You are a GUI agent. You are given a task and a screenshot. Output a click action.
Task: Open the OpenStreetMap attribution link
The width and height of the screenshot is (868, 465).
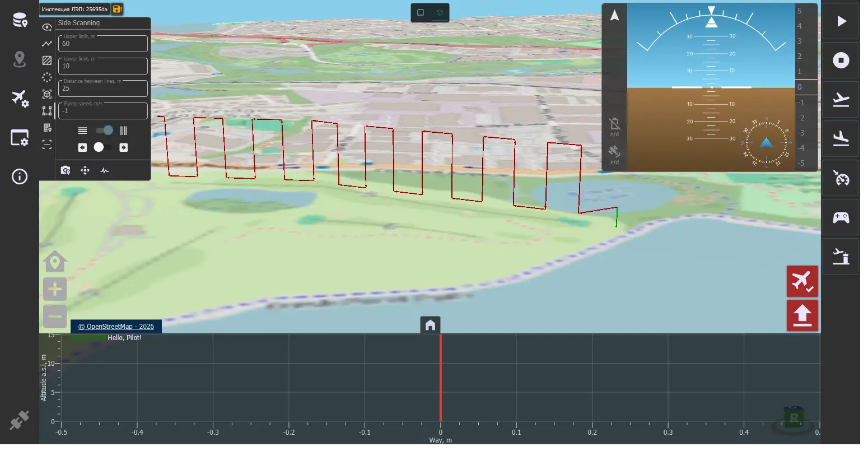click(116, 327)
